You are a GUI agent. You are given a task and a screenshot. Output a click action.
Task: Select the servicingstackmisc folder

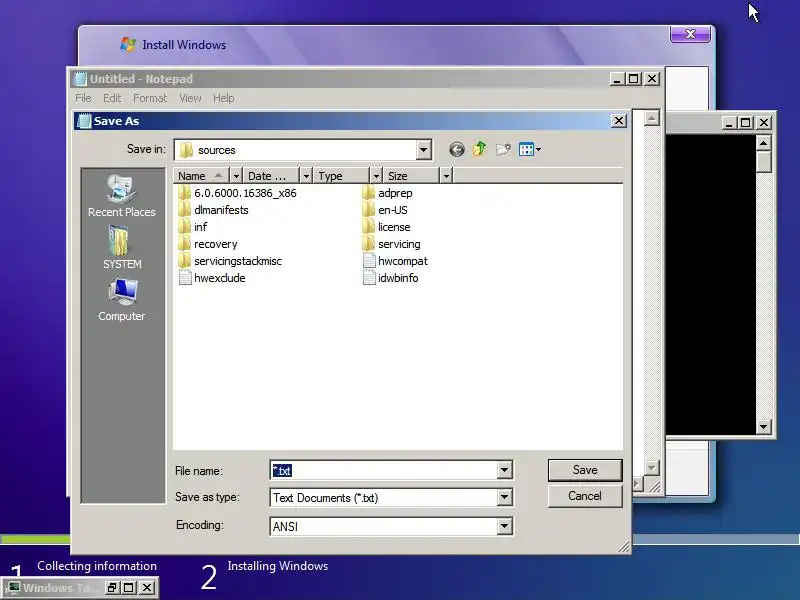tap(230, 261)
